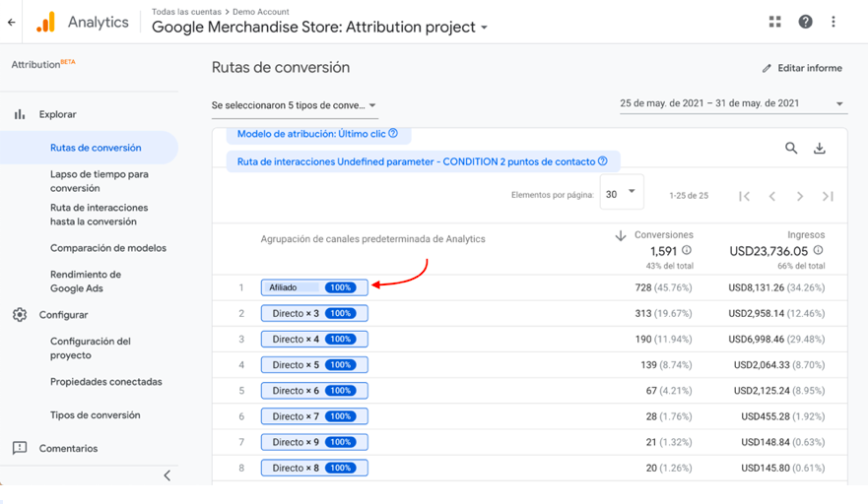Open the help question mark icon

pyautogui.click(x=806, y=22)
